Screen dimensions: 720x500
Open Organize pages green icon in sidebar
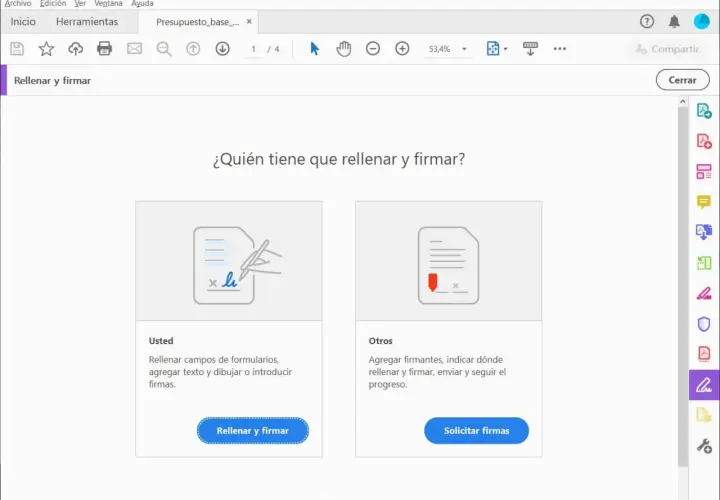704,263
